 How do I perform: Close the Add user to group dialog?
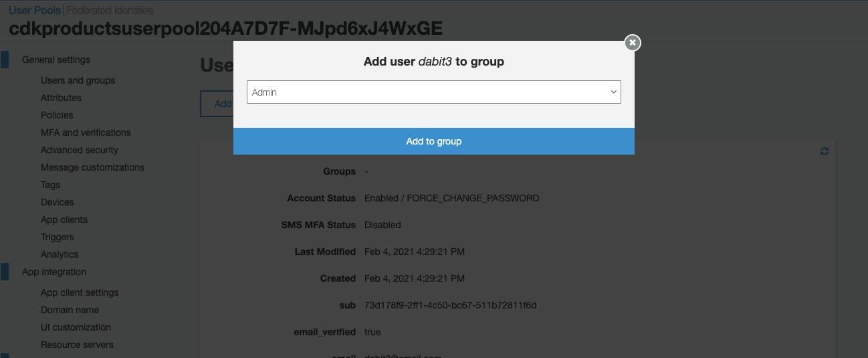point(633,43)
